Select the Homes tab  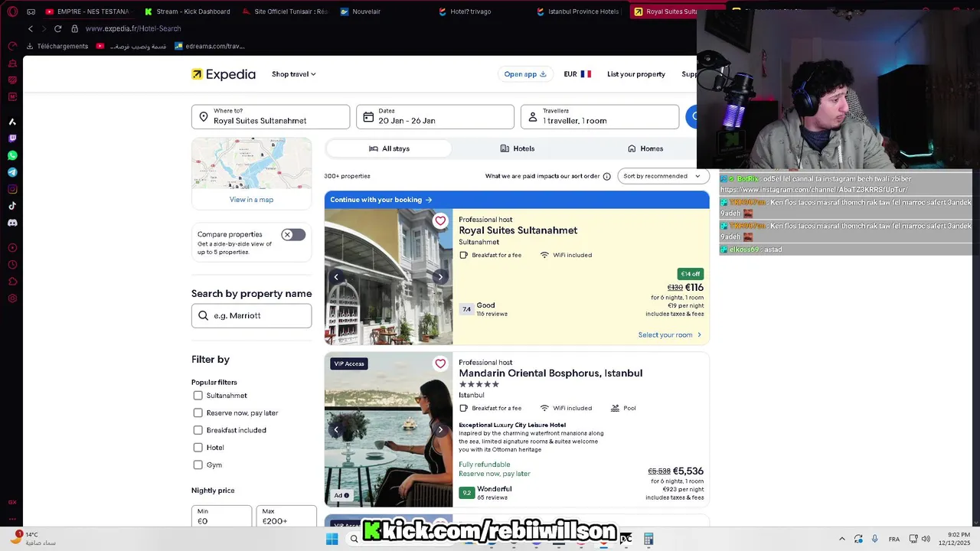(x=645, y=148)
